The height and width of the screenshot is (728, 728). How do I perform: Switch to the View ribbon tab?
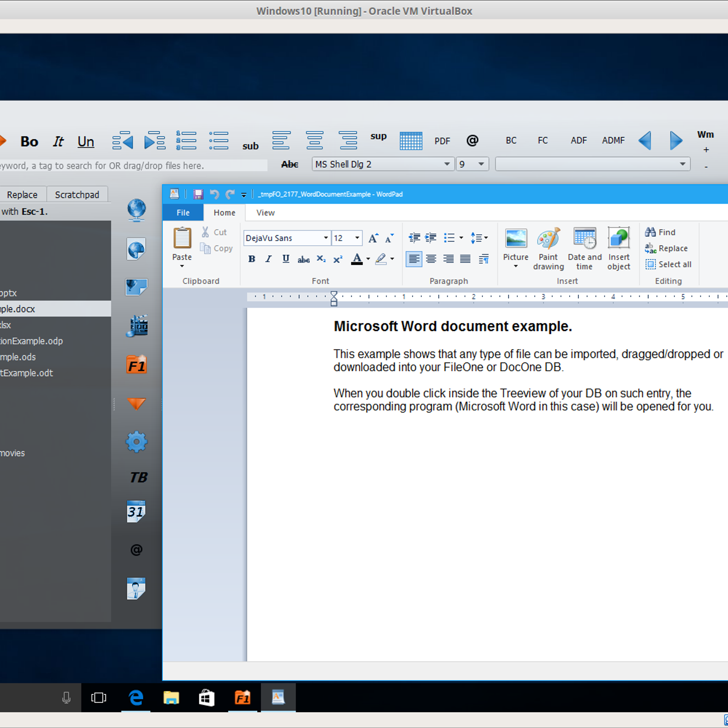click(265, 212)
